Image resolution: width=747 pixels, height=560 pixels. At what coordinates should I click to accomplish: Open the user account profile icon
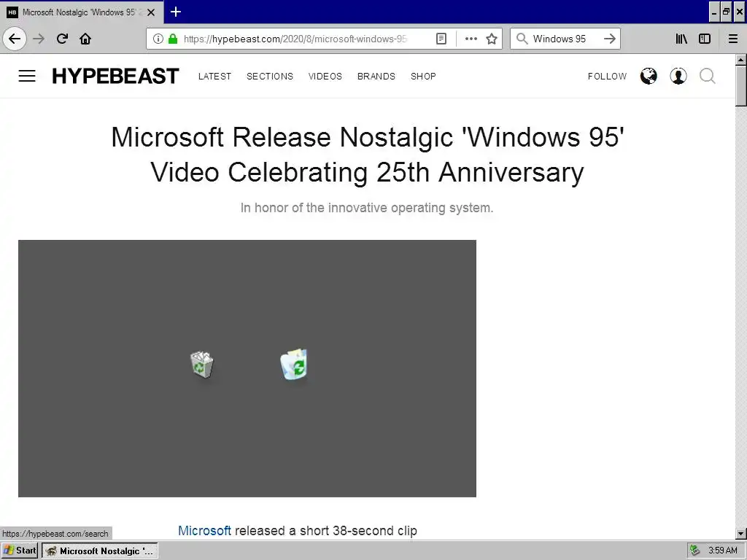tap(678, 76)
